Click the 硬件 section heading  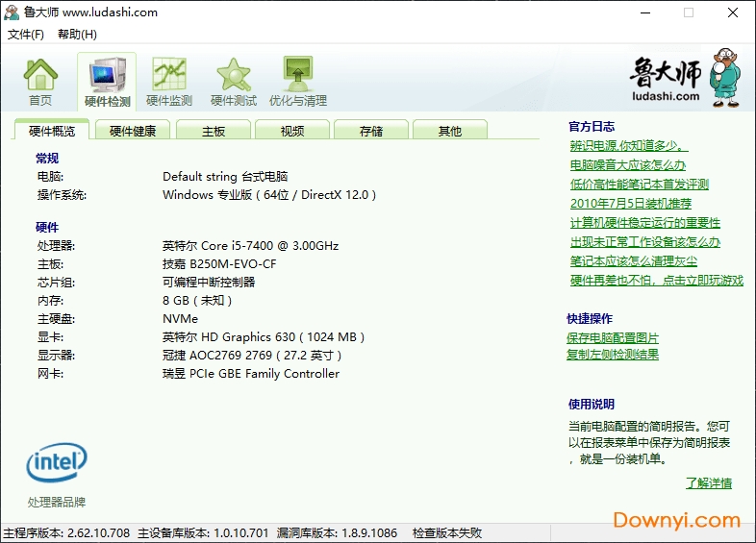tap(47, 228)
